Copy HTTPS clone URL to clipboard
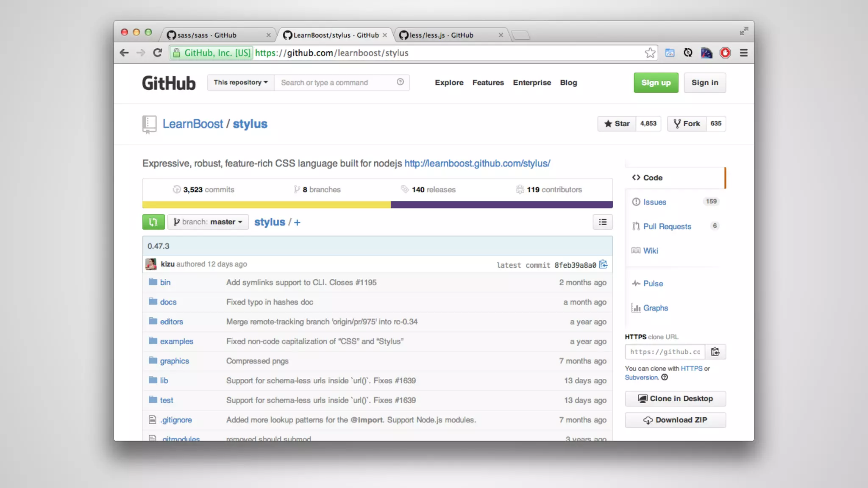This screenshot has height=488, width=868. point(715,352)
